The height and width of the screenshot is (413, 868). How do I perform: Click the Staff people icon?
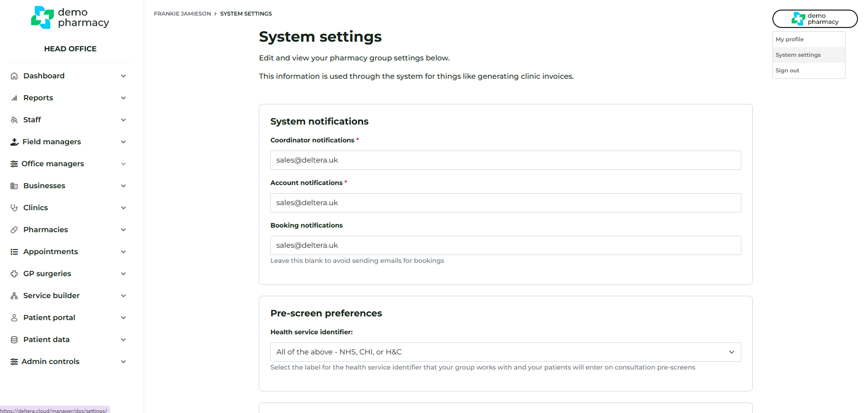point(14,120)
